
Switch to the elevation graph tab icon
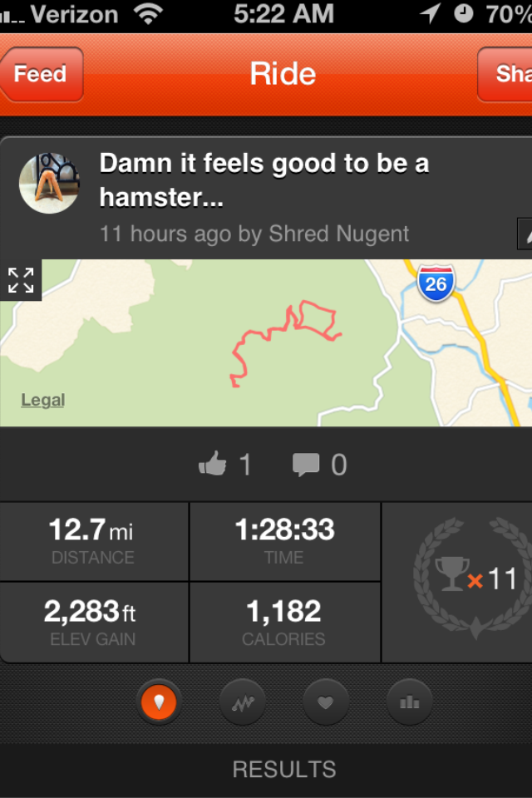[243, 702]
